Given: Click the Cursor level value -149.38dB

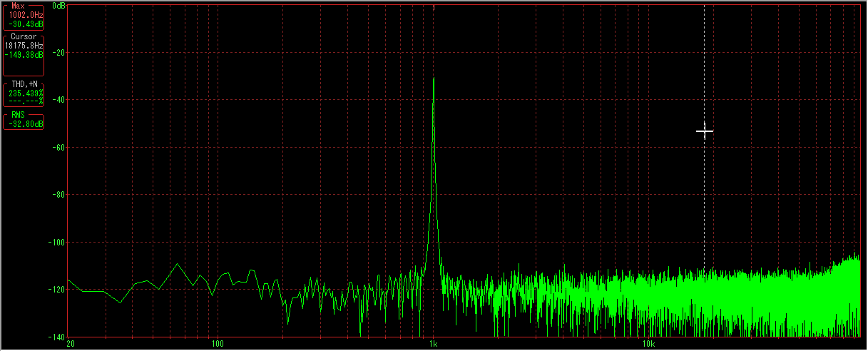Looking at the screenshot, I should point(24,54).
